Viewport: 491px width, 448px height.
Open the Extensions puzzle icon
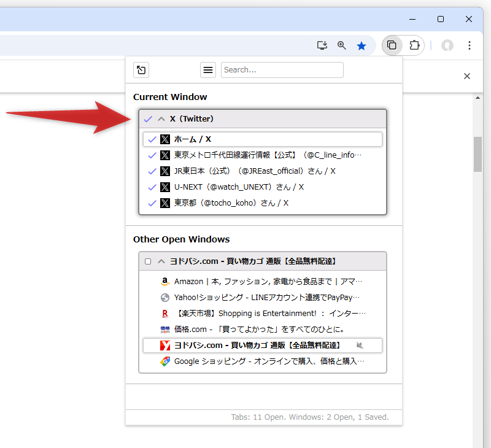pos(414,45)
